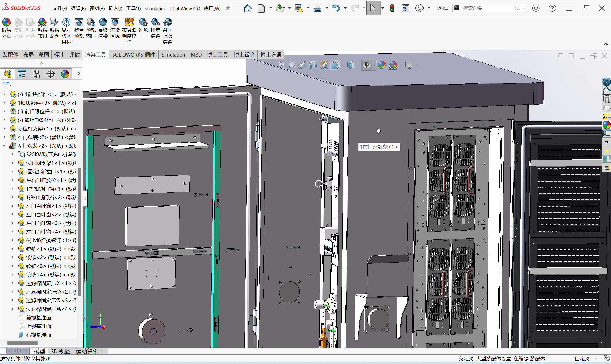This screenshot has width=611, height=364.
Task: Open the Undo dropdown arrow
Action: tap(345, 8)
